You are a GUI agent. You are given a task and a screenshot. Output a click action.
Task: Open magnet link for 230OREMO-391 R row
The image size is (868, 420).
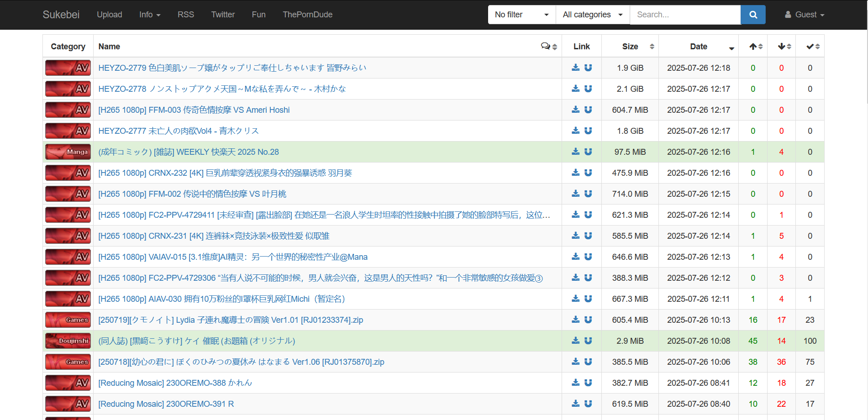[588, 404]
